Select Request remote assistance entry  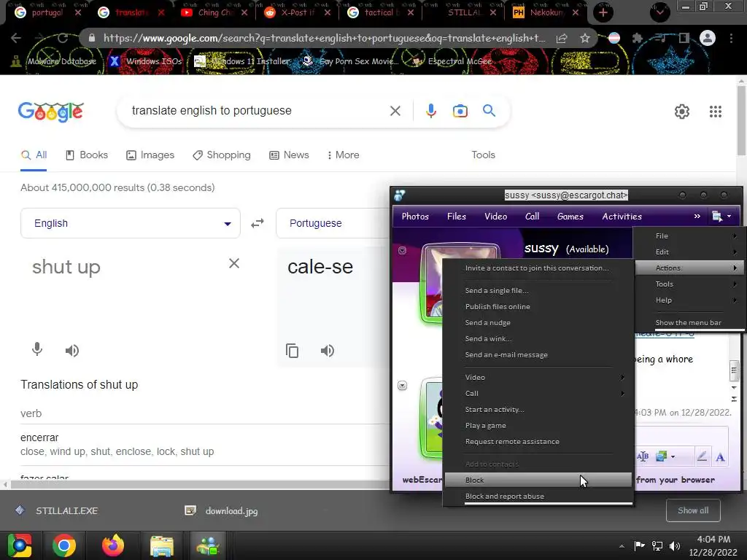coord(538,441)
